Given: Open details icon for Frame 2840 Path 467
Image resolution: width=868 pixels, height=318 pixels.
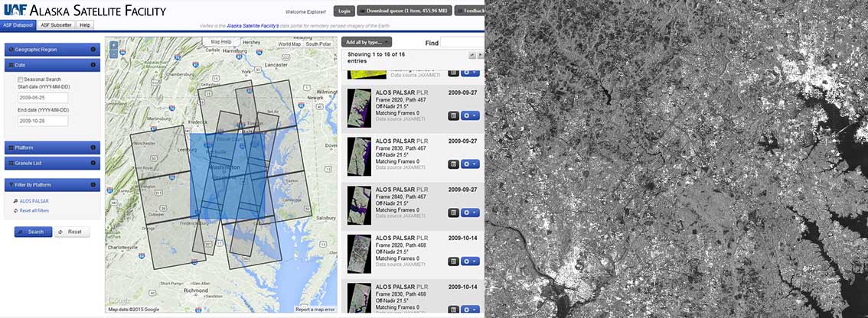Looking at the screenshot, I should 453,213.
